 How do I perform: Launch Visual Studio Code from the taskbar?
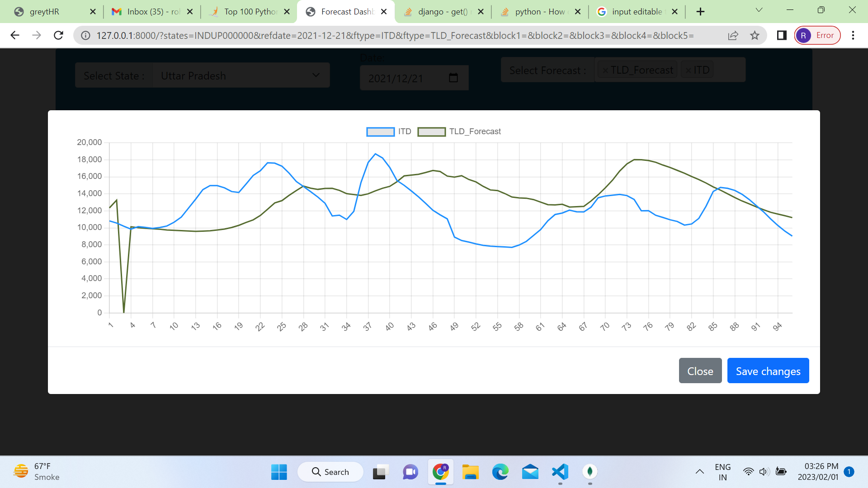560,472
